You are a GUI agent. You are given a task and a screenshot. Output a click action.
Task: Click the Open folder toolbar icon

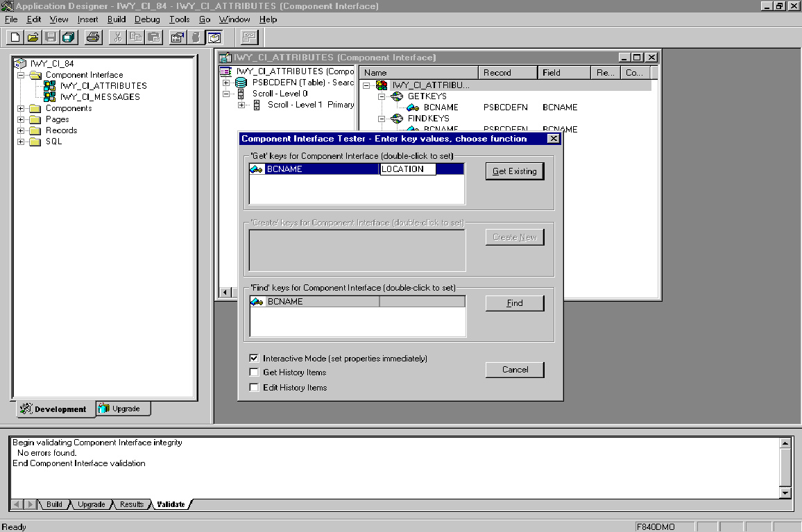tap(33, 37)
